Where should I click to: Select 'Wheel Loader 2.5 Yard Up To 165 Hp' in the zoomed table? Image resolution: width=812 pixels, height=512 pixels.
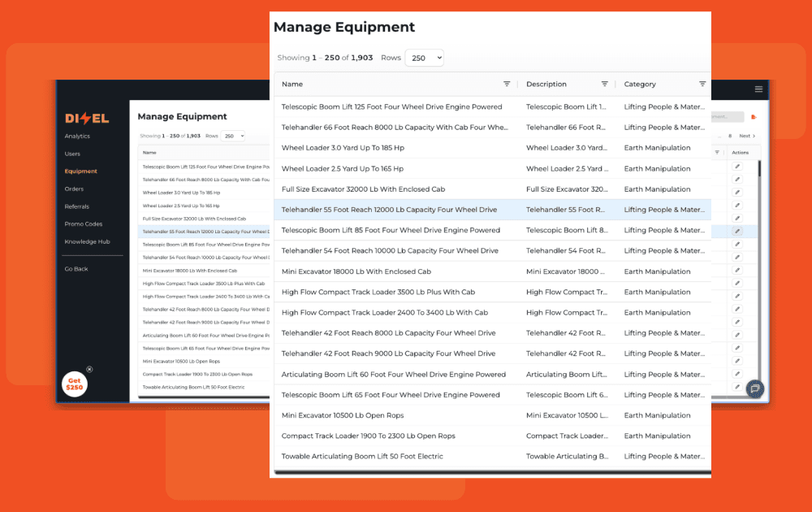pos(343,168)
